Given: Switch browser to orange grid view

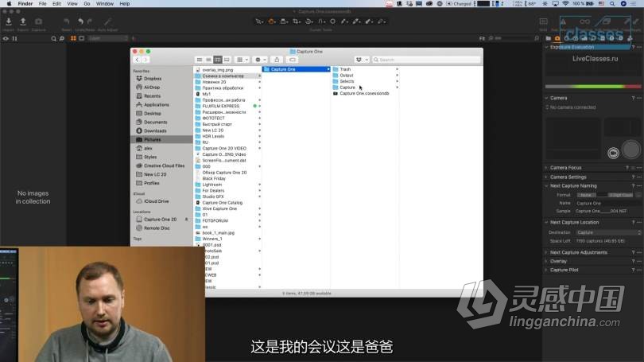Looking at the screenshot, I should pos(73,38).
